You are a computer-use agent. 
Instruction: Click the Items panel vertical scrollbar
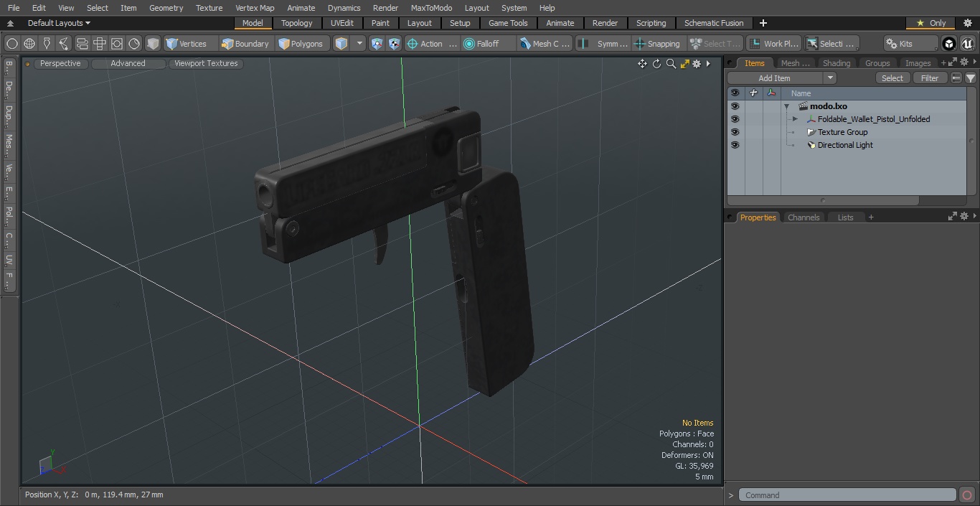click(x=972, y=141)
